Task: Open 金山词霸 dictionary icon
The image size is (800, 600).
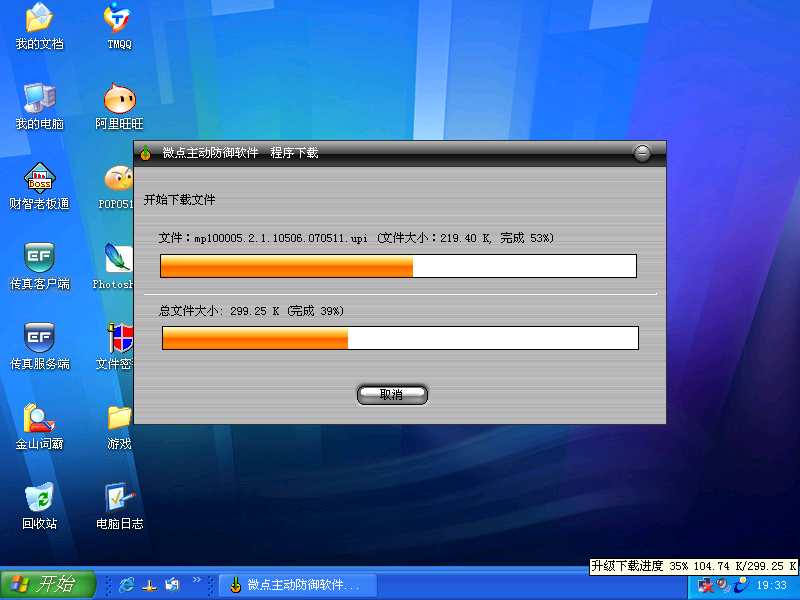Action: point(39,421)
